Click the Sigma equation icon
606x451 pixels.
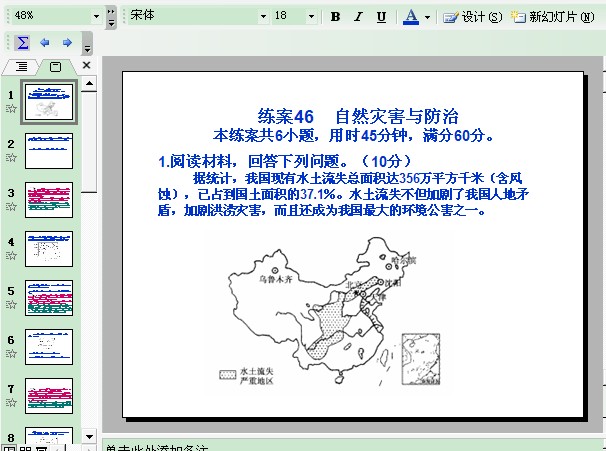[23, 43]
